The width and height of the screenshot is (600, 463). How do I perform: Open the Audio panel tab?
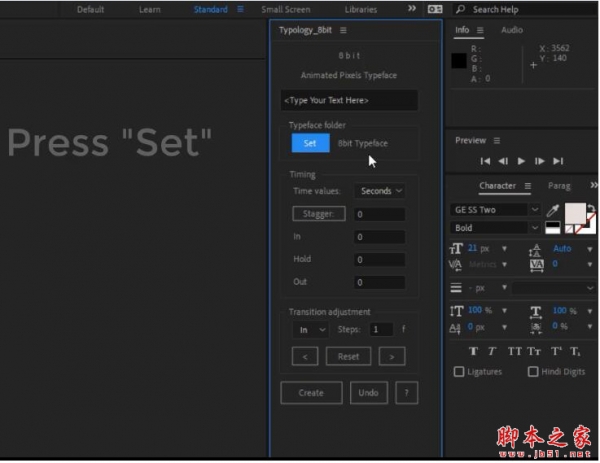(512, 30)
